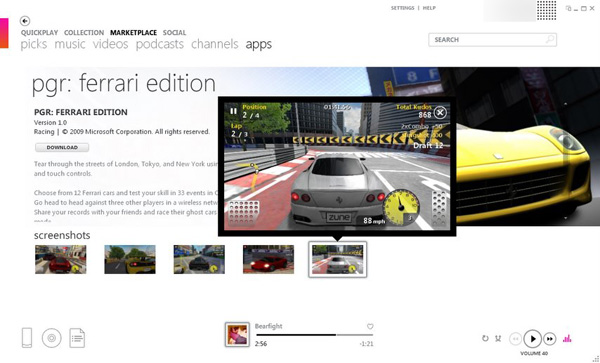Switch to compact mode window icon
Image resolution: width=600 pixels, height=363 pixels.
tap(568, 8)
